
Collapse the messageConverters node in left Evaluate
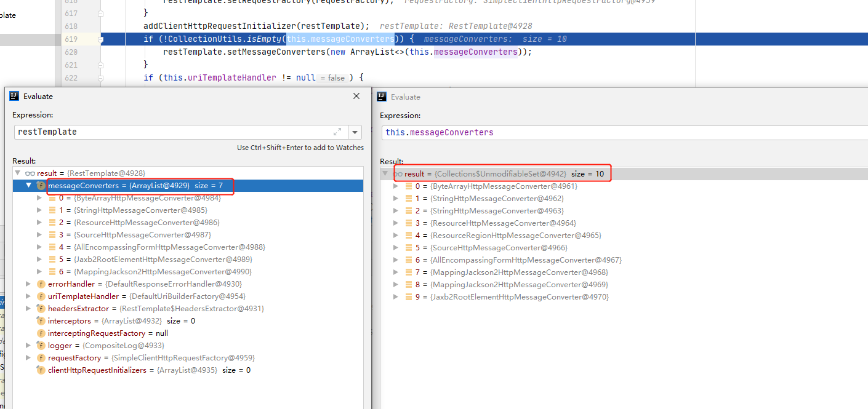[28, 186]
